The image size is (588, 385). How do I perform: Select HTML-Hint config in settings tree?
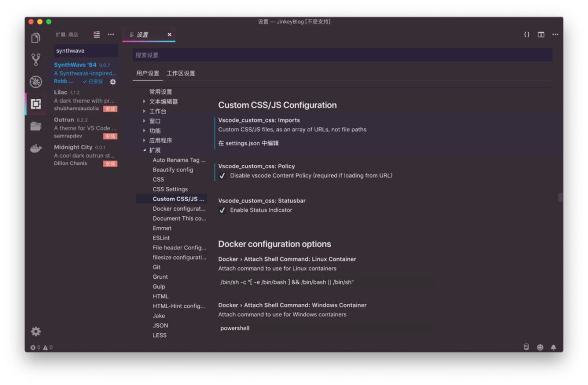click(179, 307)
